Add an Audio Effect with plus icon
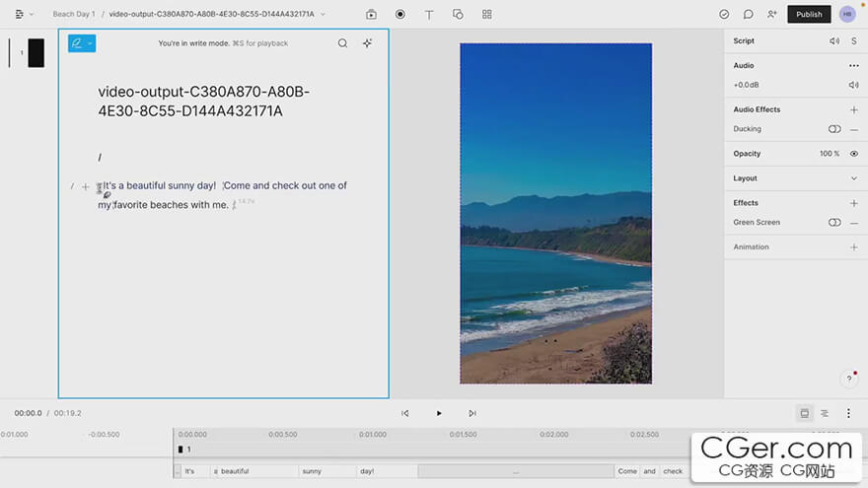Image resolution: width=868 pixels, height=488 pixels. [853, 109]
